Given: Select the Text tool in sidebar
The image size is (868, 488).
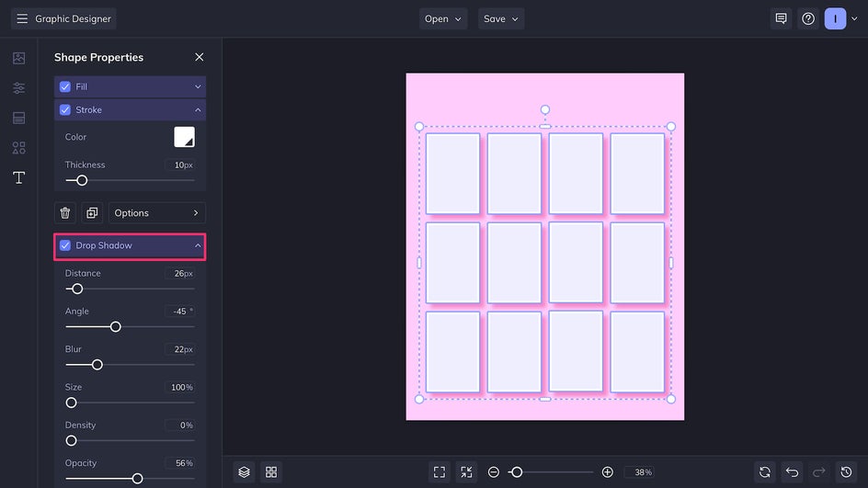Looking at the screenshot, I should (x=18, y=177).
